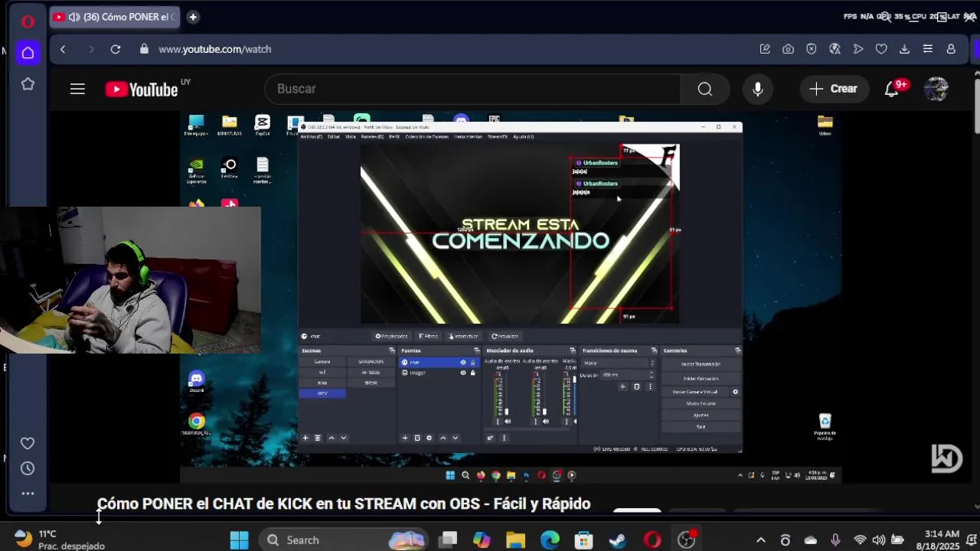The image size is (980, 551).
Task: Reload the YouTube page
Action: click(x=116, y=49)
